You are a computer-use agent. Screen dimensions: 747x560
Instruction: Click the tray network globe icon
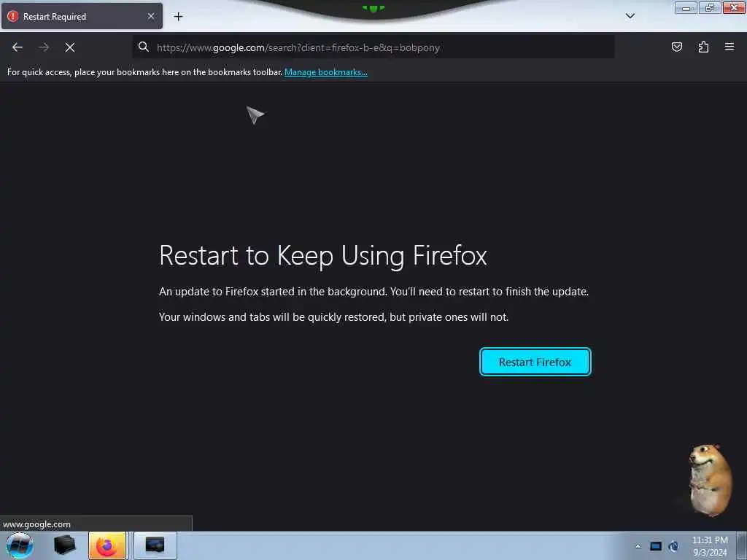point(673,546)
